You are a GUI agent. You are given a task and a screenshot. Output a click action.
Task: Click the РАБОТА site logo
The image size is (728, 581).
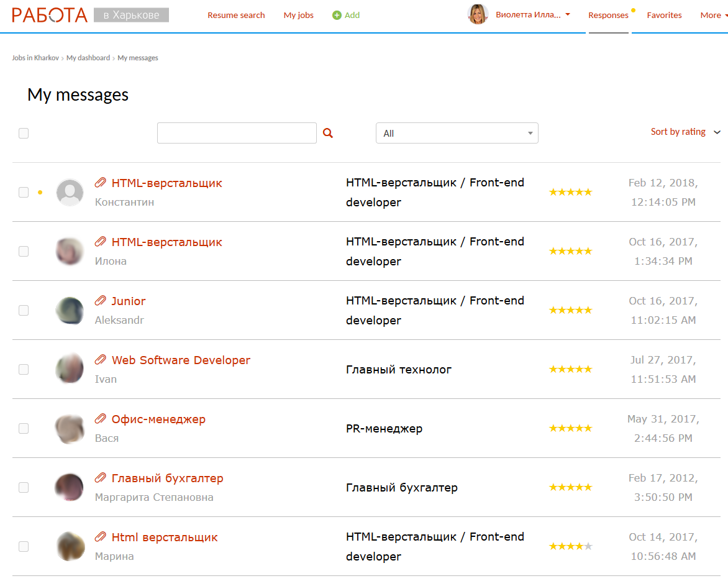[x=50, y=15]
